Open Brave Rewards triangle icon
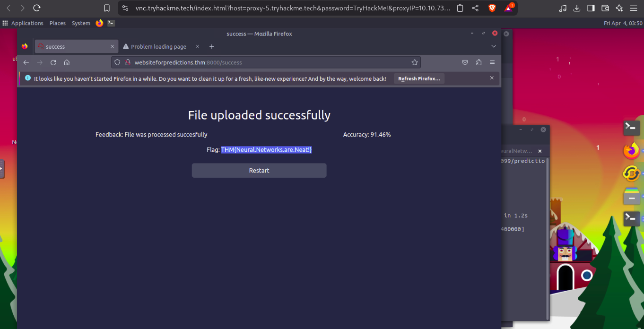The image size is (644, 329). point(509,8)
